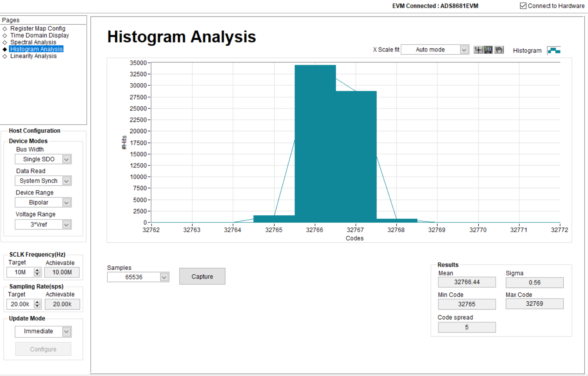Open the Samples count dropdown
588x376 pixels.
164,277
